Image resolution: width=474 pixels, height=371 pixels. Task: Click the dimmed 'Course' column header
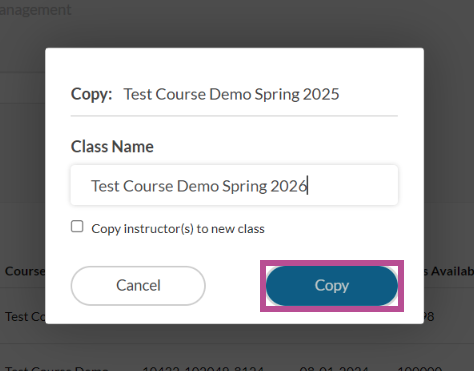(x=25, y=271)
